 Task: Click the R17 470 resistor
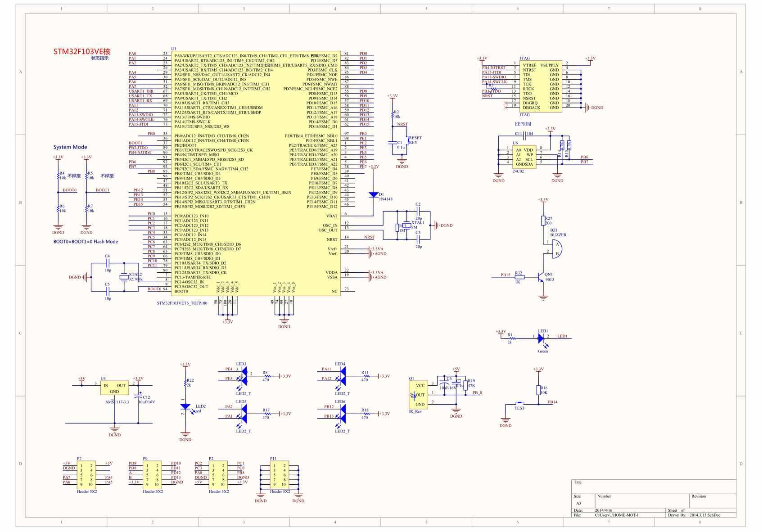267,414
